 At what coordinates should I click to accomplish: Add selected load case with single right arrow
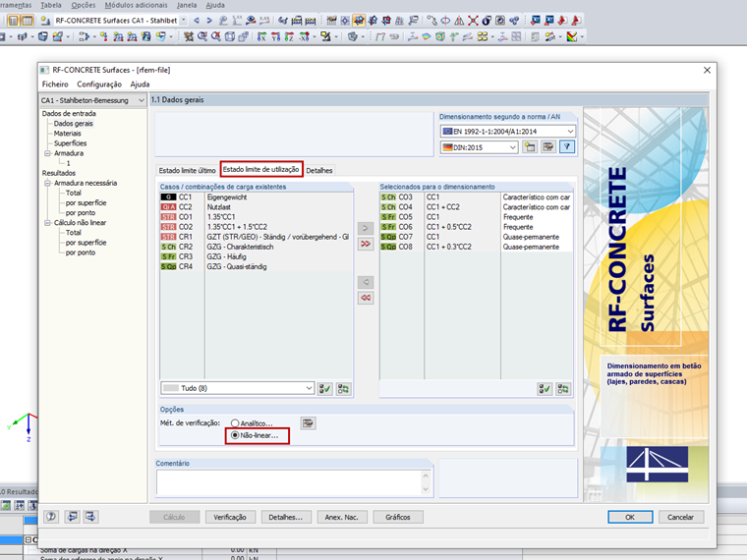(x=366, y=228)
